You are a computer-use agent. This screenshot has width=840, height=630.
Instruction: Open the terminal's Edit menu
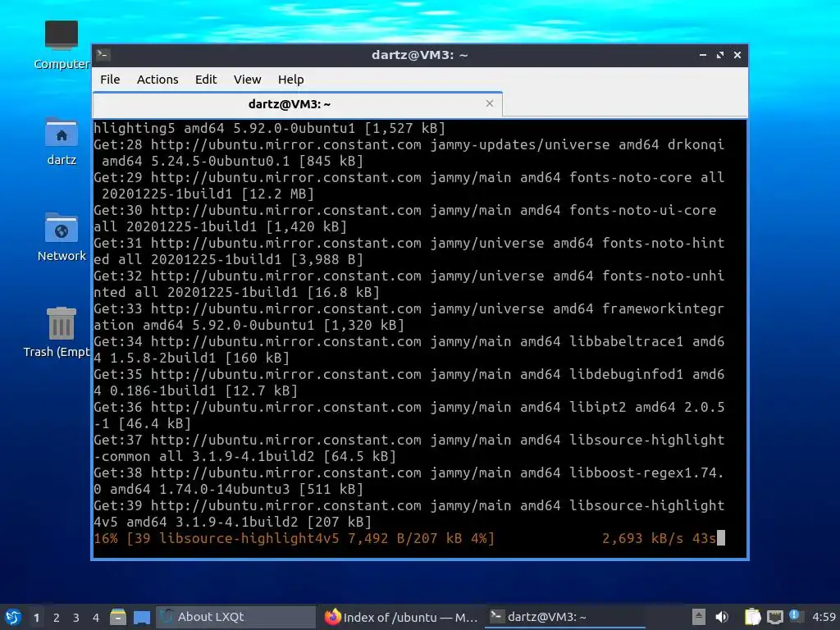[x=206, y=80]
